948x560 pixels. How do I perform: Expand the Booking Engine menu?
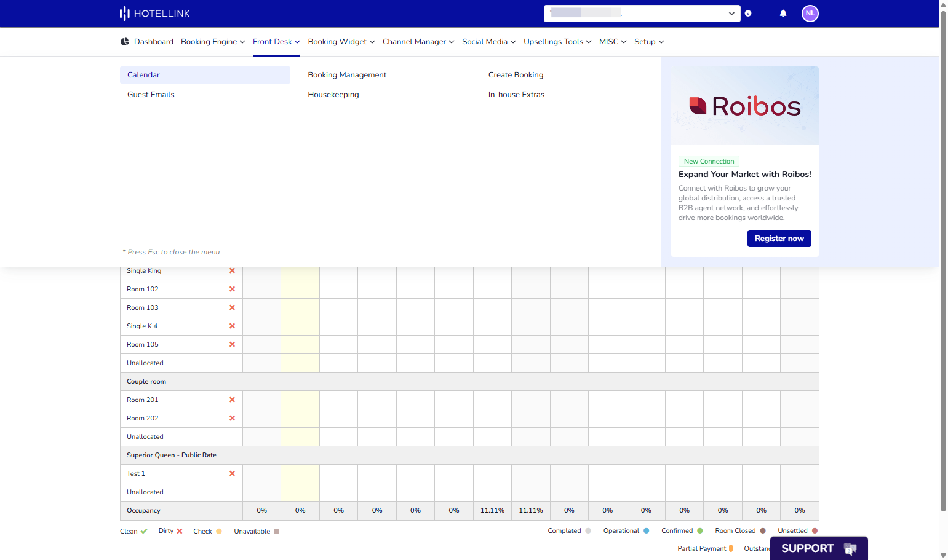[x=213, y=42]
